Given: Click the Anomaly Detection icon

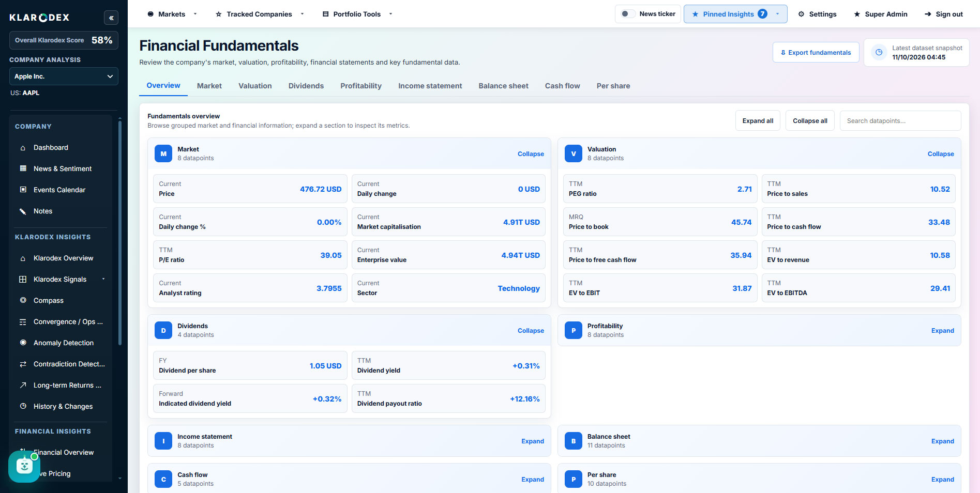Looking at the screenshot, I should pos(23,343).
